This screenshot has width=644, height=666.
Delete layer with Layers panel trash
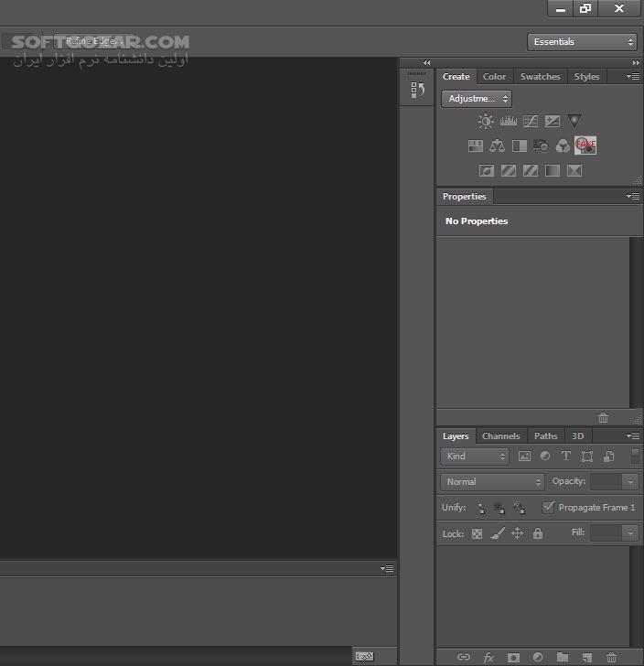pyautogui.click(x=611, y=658)
